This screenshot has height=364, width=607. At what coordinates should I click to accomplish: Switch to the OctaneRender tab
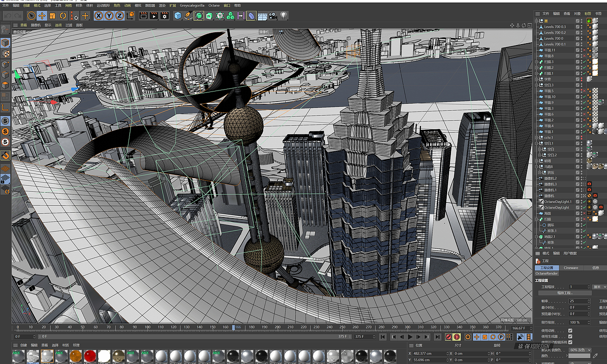[x=547, y=273]
